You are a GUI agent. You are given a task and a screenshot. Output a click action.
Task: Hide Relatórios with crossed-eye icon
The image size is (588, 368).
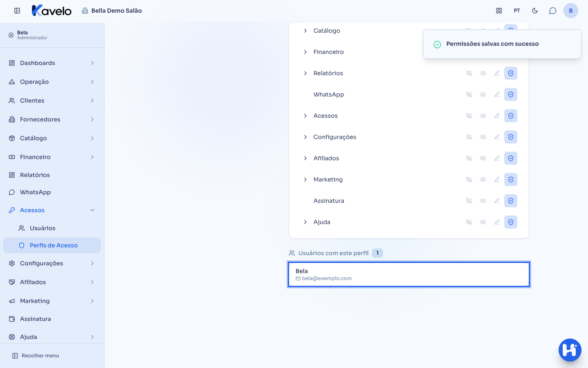point(469,73)
